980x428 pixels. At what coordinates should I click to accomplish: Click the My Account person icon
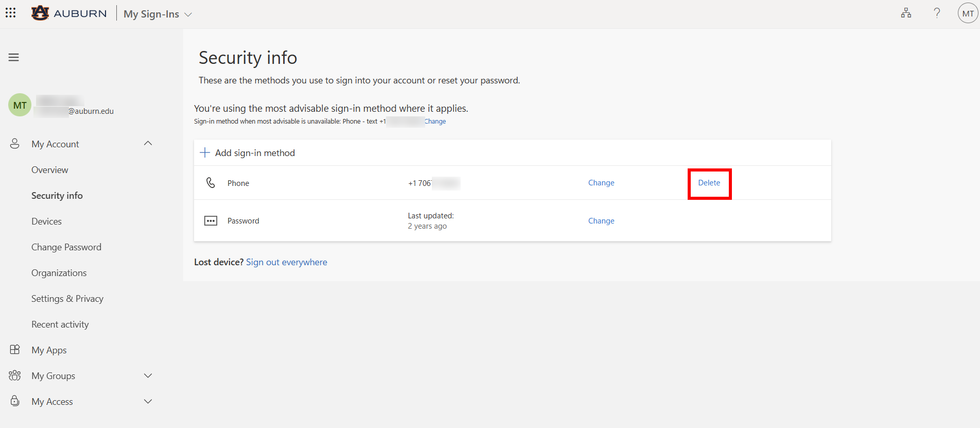pos(15,144)
